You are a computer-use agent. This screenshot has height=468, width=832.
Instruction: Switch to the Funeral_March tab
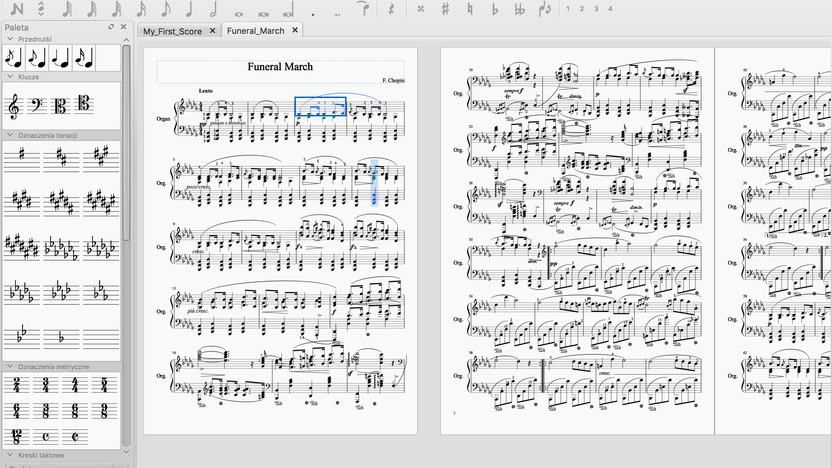coord(256,31)
